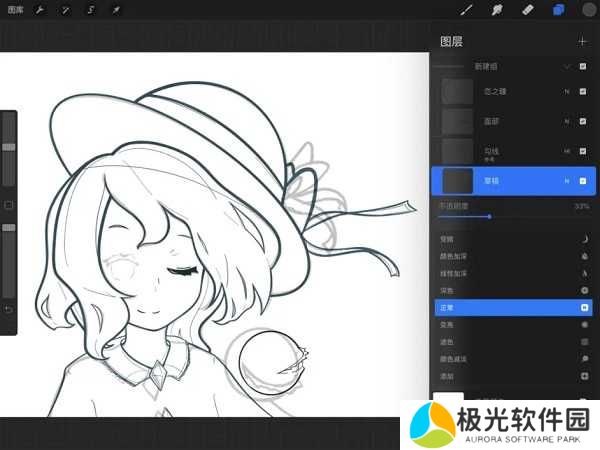Open the 图库 gallery
The image size is (600, 450).
15,10
